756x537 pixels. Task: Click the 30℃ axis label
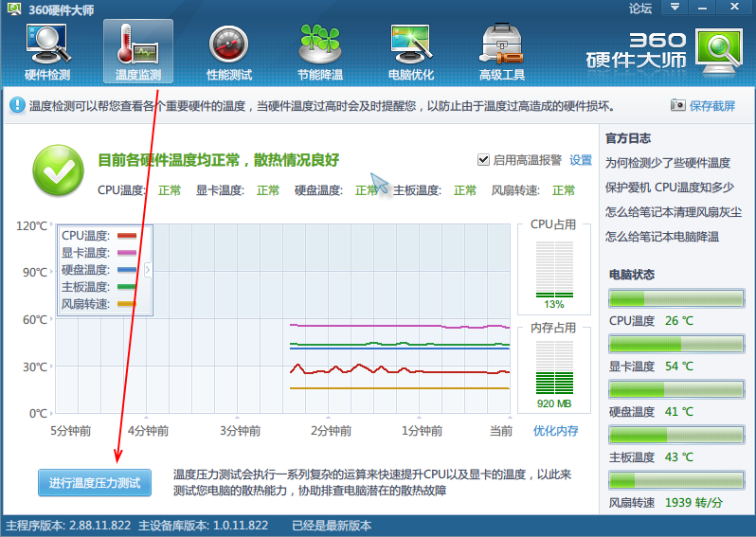(35, 367)
